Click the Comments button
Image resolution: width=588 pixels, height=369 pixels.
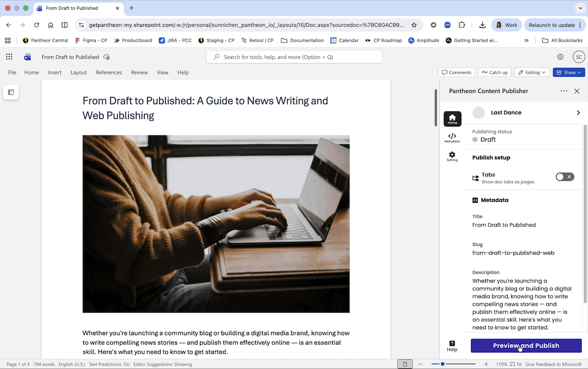(x=456, y=72)
